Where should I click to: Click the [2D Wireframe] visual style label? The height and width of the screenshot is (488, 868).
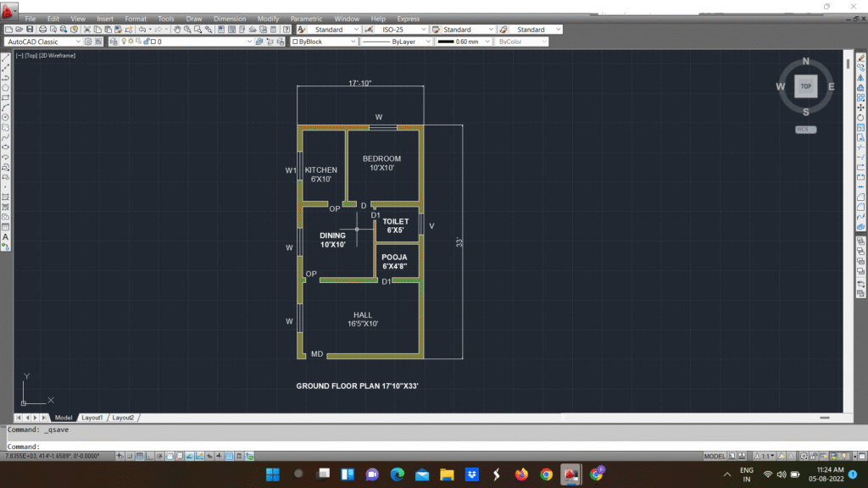coord(57,55)
